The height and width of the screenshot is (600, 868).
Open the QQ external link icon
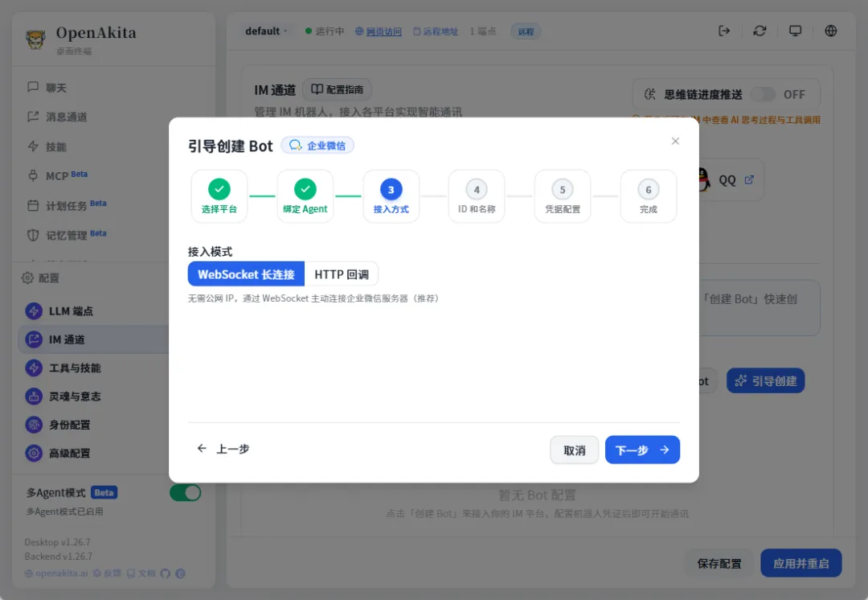pos(749,179)
